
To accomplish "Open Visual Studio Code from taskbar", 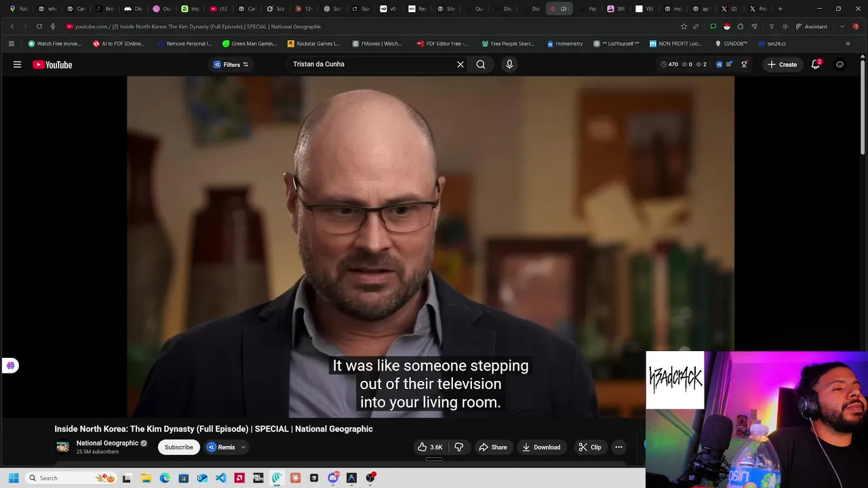I will 220,478.
